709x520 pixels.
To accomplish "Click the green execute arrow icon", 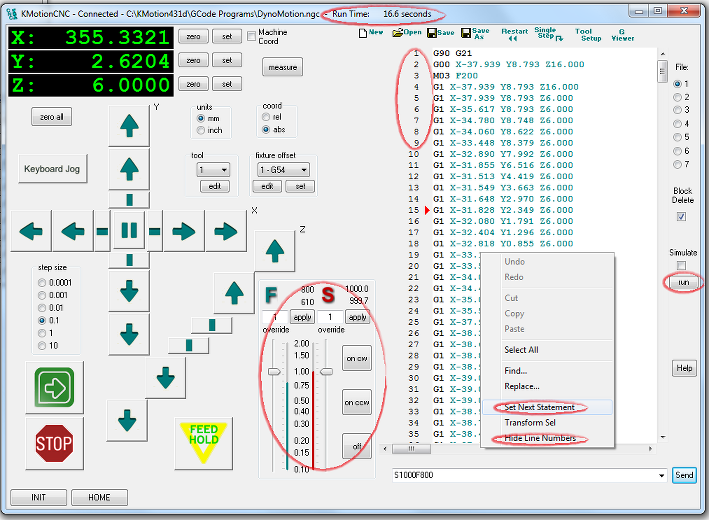I will coord(54,386).
